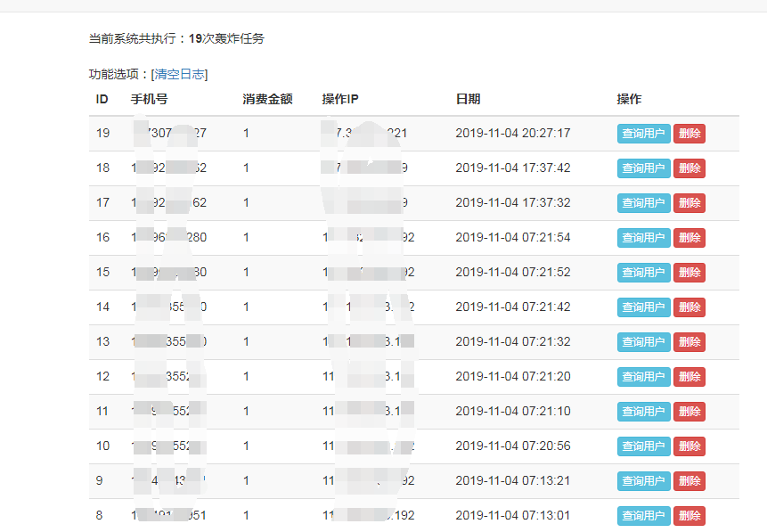
Task: Click the 操作IP column header
Action: tap(340, 99)
